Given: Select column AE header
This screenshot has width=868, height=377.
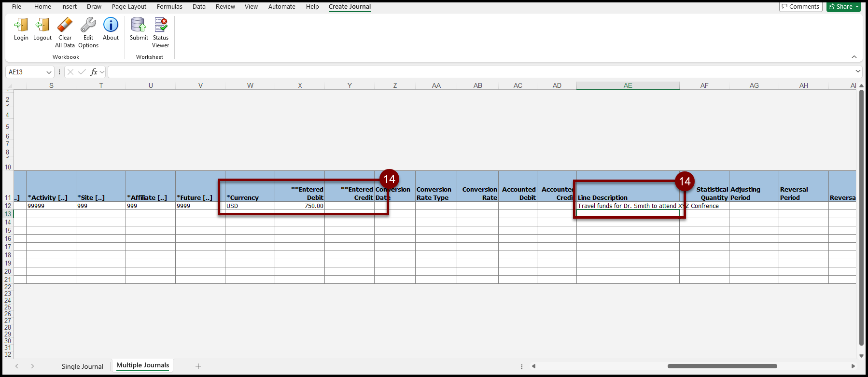Looking at the screenshot, I should pos(628,85).
